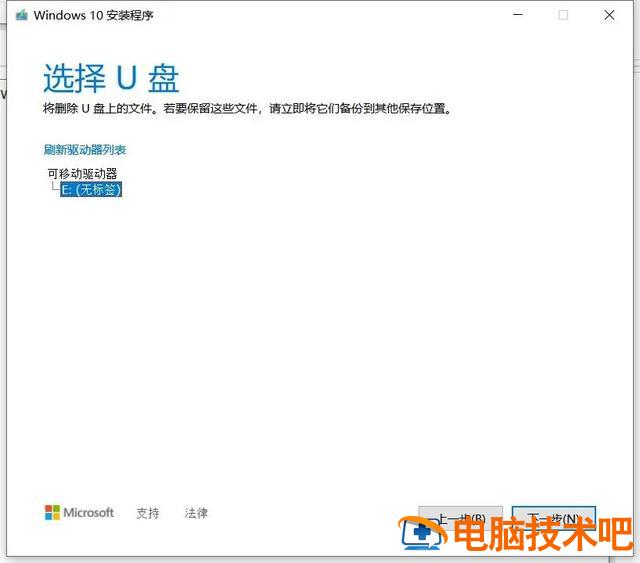
Task: Click the 下一步(N) next button
Action: tap(554, 518)
